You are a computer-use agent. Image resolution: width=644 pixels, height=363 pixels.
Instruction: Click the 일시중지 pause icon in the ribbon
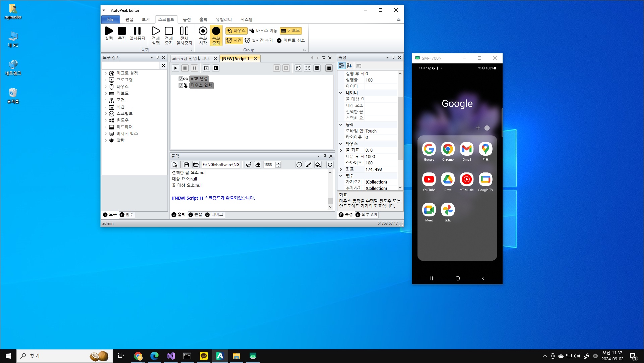coord(137,31)
